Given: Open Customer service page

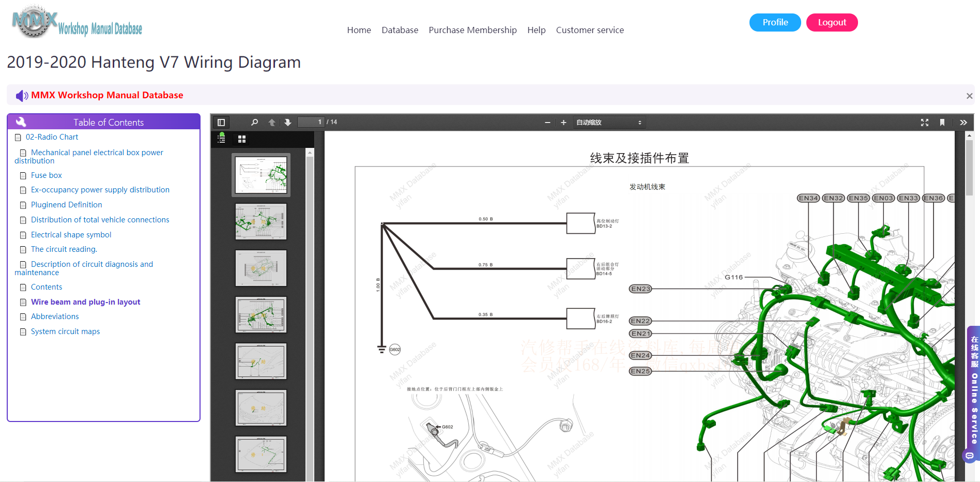Looking at the screenshot, I should pyautogui.click(x=590, y=30).
